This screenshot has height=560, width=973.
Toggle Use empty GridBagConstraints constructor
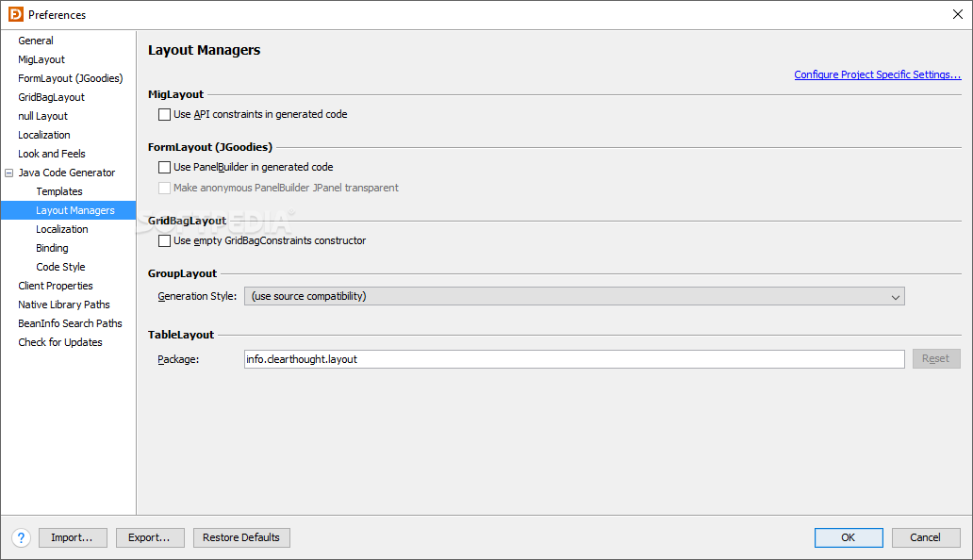[x=165, y=240]
